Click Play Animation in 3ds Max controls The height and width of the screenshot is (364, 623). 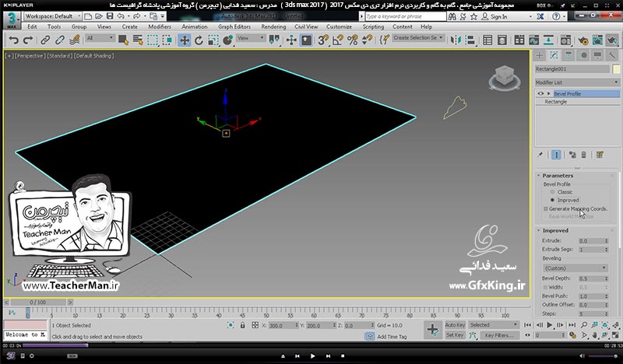(x=550, y=325)
